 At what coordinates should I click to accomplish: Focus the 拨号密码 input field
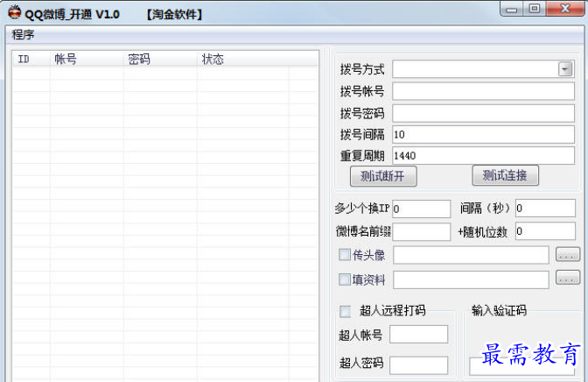483,113
